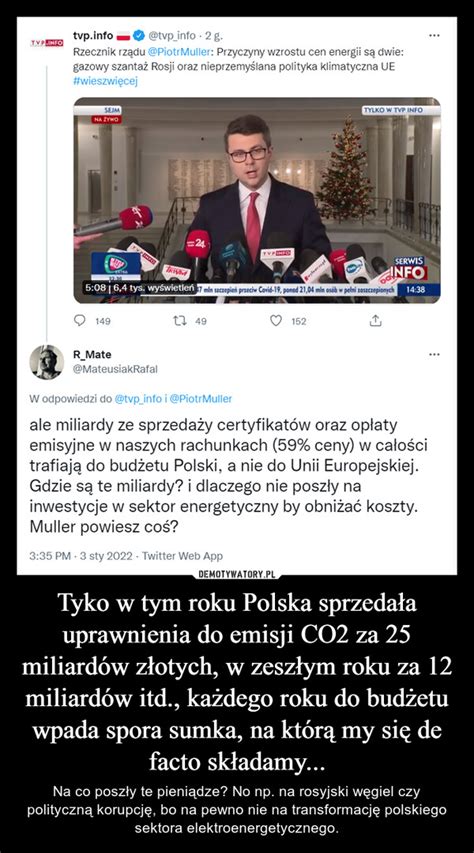This screenshot has width=474, height=853.
Task: Like the tvp.info tweet with 152 hearts
Action: click(277, 322)
